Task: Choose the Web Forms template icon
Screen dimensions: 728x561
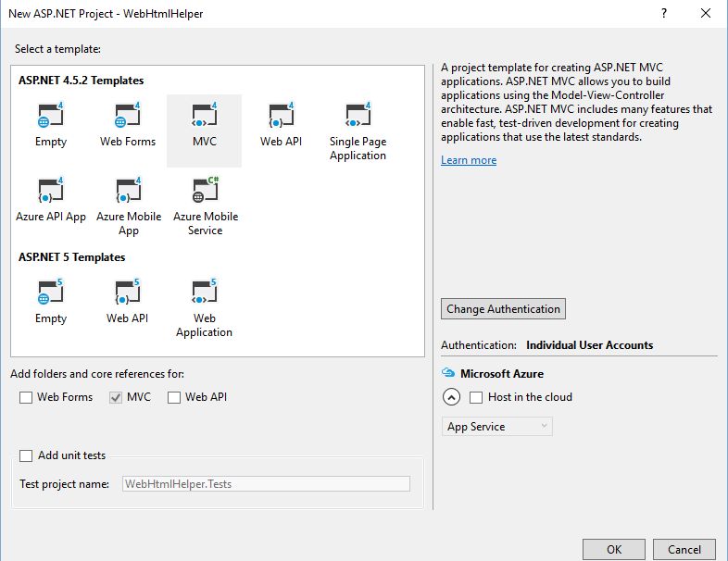Action: [128, 115]
